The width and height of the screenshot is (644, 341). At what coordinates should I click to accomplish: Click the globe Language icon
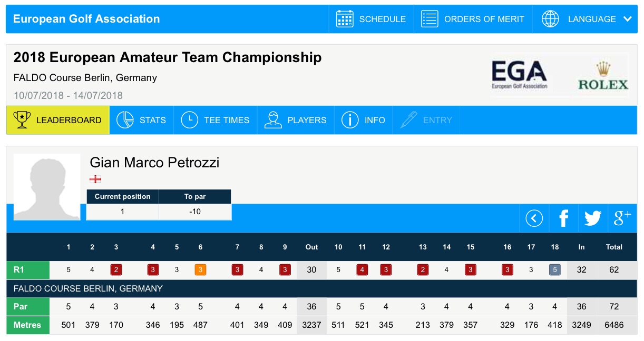[x=550, y=19]
